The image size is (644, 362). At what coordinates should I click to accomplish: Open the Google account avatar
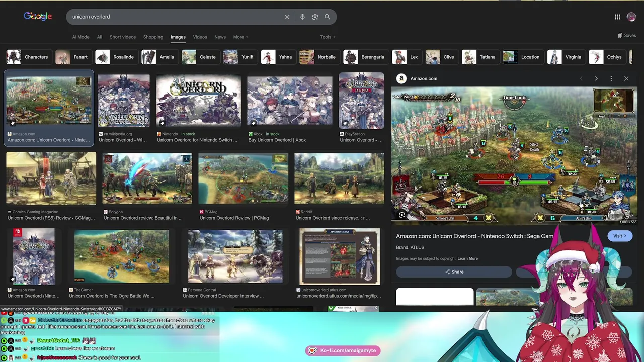(631, 17)
